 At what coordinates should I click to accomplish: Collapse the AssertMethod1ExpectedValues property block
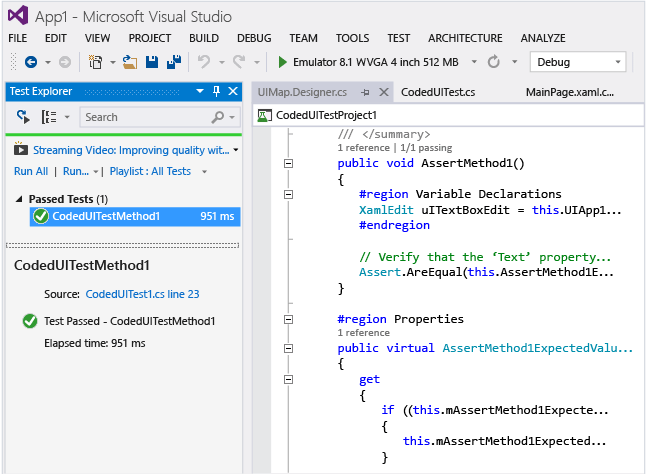coord(288,348)
